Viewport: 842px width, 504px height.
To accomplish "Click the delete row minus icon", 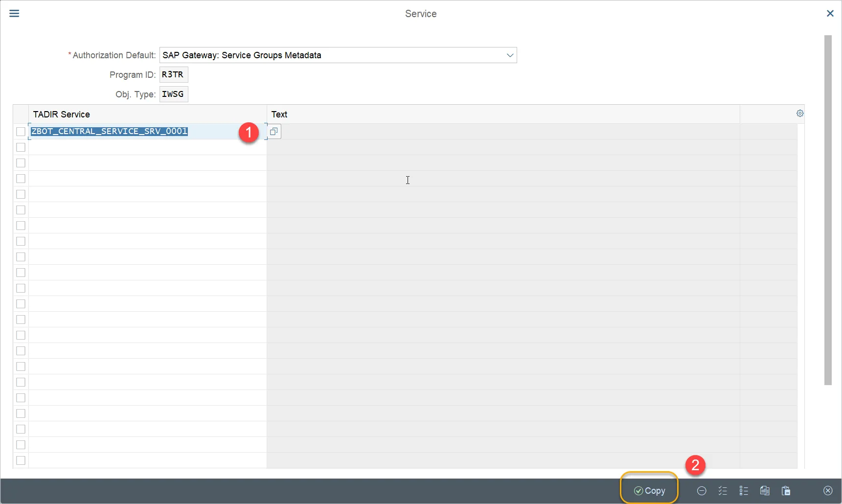I will pos(702,491).
